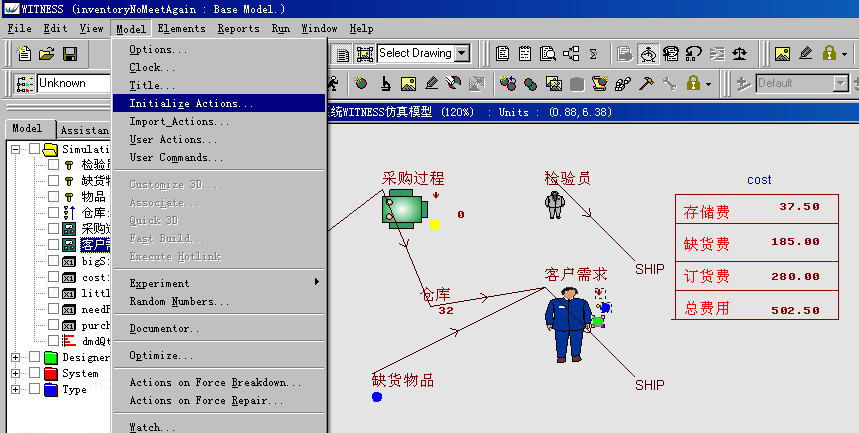Expand the System tree node
This screenshot has width=859, height=433.
pyautogui.click(x=16, y=374)
